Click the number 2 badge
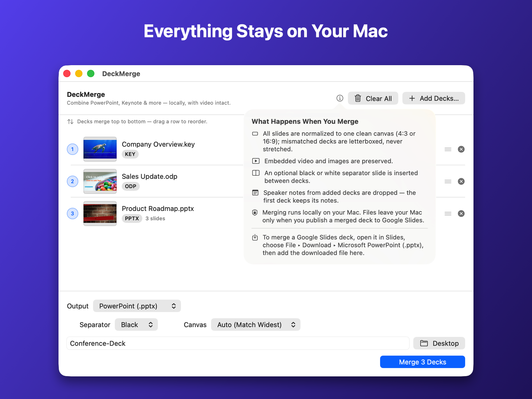 tap(72, 182)
